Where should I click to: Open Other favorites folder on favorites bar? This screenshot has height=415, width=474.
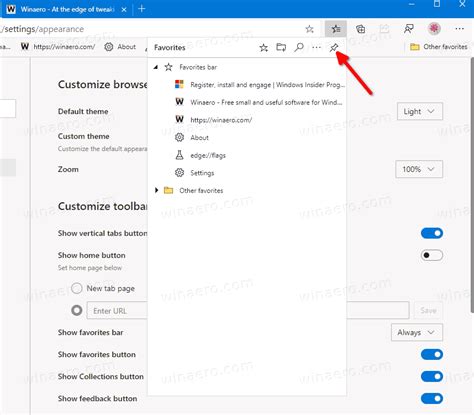click(439, 47)
